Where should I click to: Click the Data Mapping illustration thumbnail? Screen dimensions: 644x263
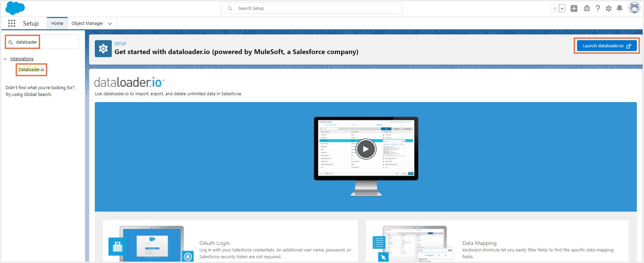click(x=413, y=244)
